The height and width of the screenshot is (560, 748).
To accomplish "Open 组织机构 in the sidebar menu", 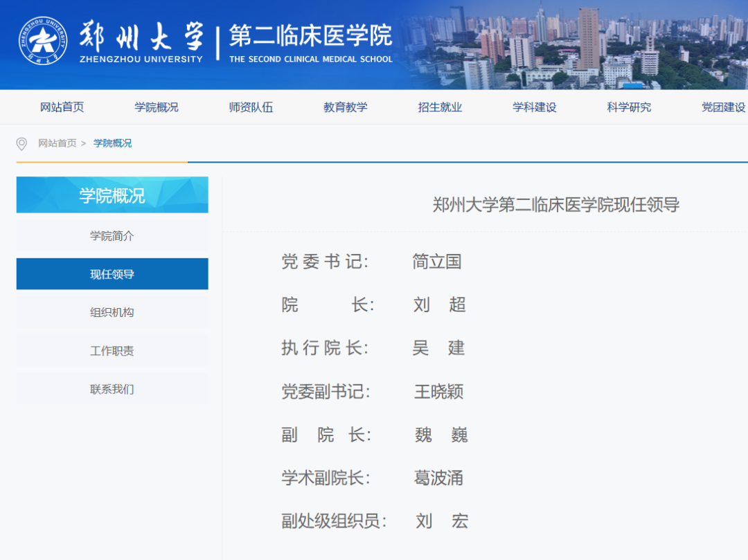I will (x=112, y=312).
